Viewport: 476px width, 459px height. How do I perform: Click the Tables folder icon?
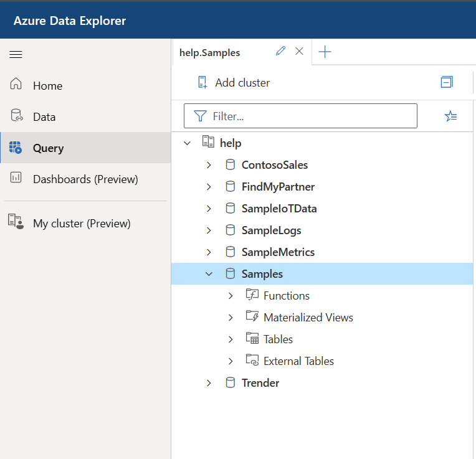pos(252,338)
